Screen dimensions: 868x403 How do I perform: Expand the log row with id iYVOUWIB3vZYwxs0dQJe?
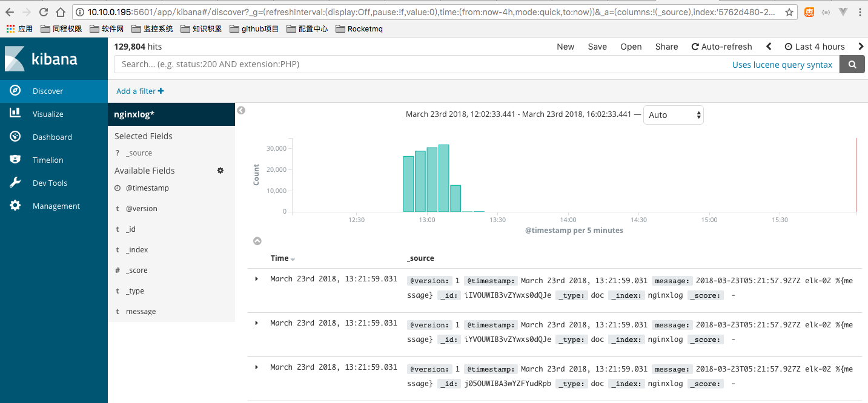point(257,323)
